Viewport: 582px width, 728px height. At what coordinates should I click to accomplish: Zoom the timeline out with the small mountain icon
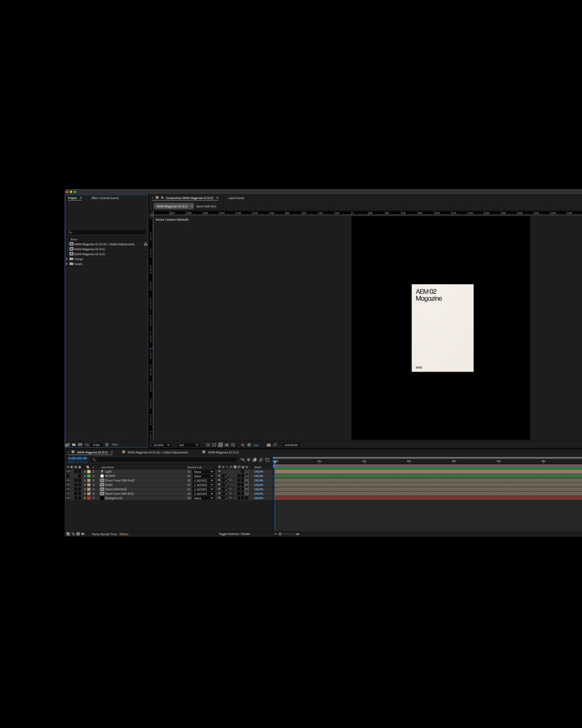(x=276, y=534)
